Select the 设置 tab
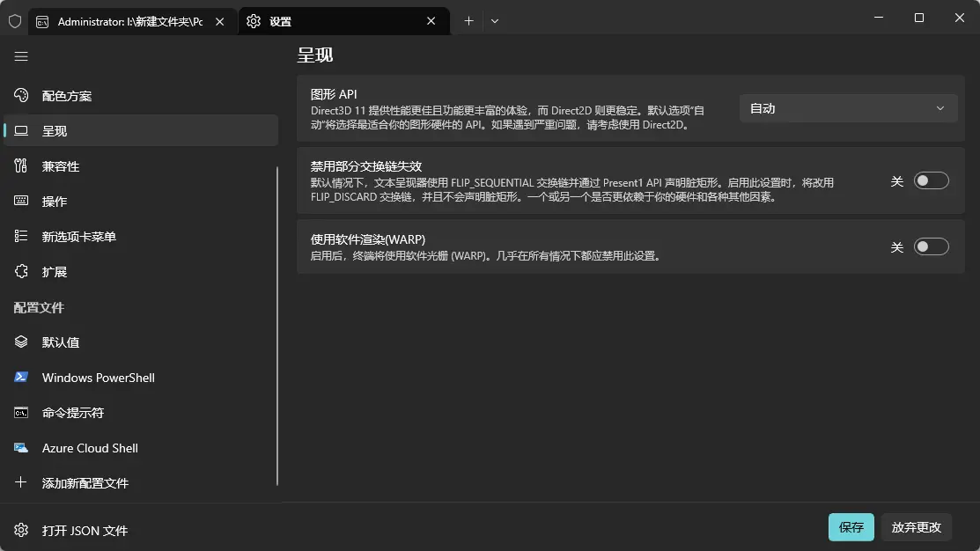The height and width of the screenshot is (551, 980). point(343,21)
